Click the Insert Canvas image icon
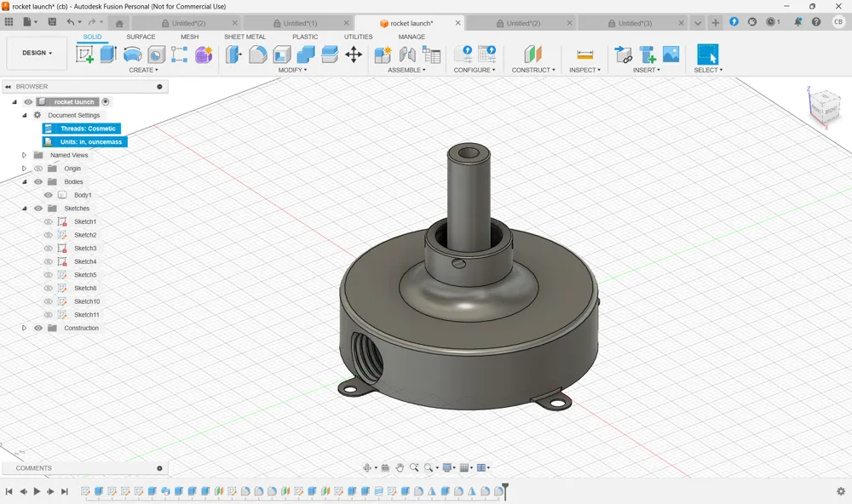The image size is (852, 504). tap(671, 54)
